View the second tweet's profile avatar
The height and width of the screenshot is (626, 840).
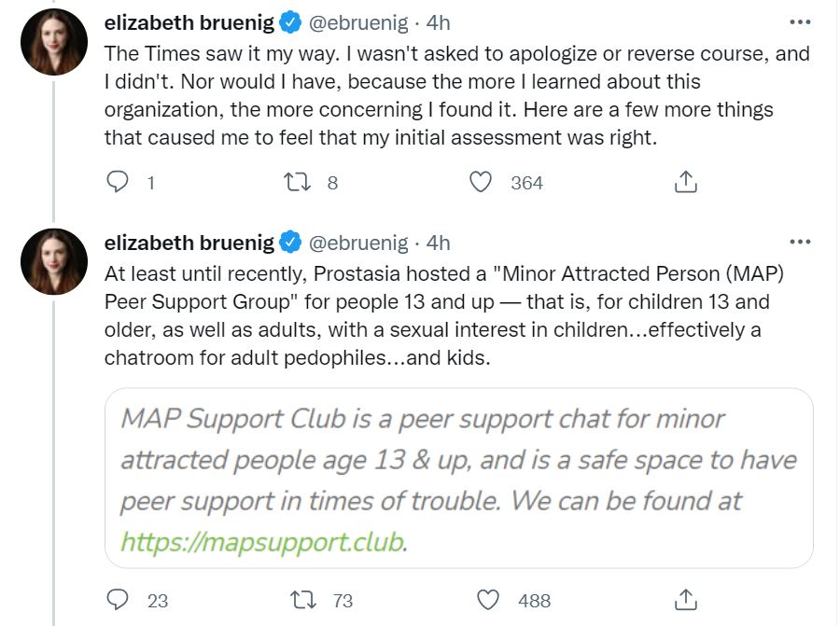click(x=54, y=262)
